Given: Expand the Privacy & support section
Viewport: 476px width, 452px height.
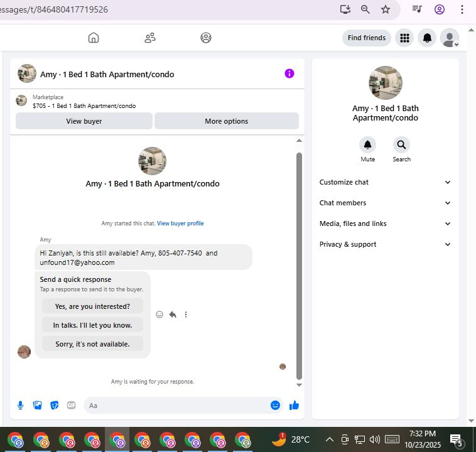Looking at the screenshot, I should tap(385, 244).
